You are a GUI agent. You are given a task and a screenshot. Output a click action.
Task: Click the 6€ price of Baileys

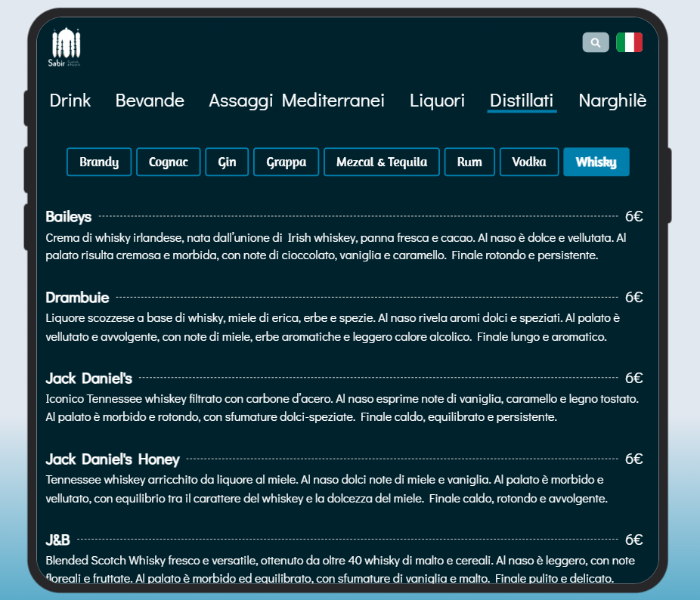click(633, 217)
